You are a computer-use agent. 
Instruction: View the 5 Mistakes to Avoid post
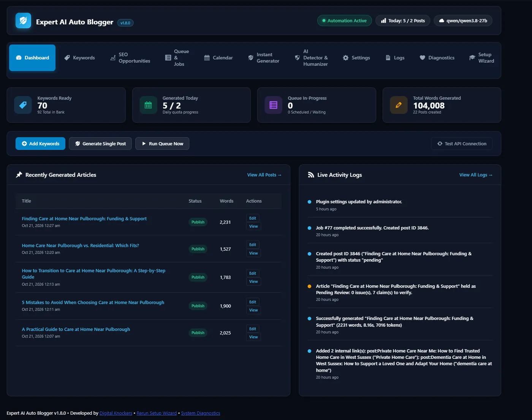[253, 310]
